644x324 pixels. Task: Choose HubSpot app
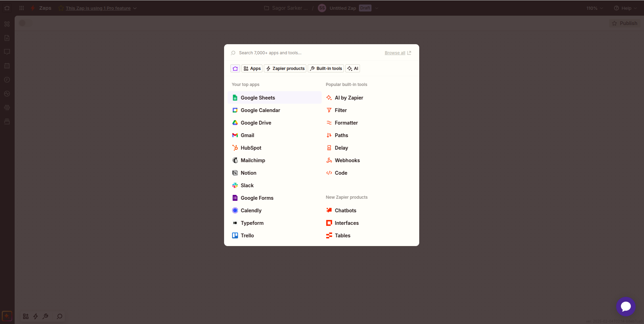pos(275,148)
